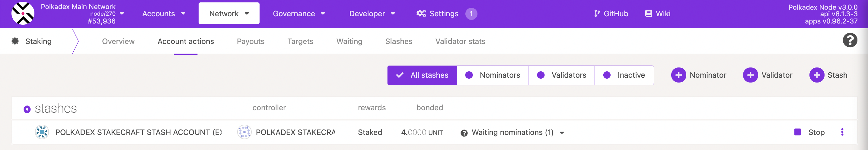Click the waiting nominations question icon
This screenshot has height=150, width=868.
[x=464, y=133]
